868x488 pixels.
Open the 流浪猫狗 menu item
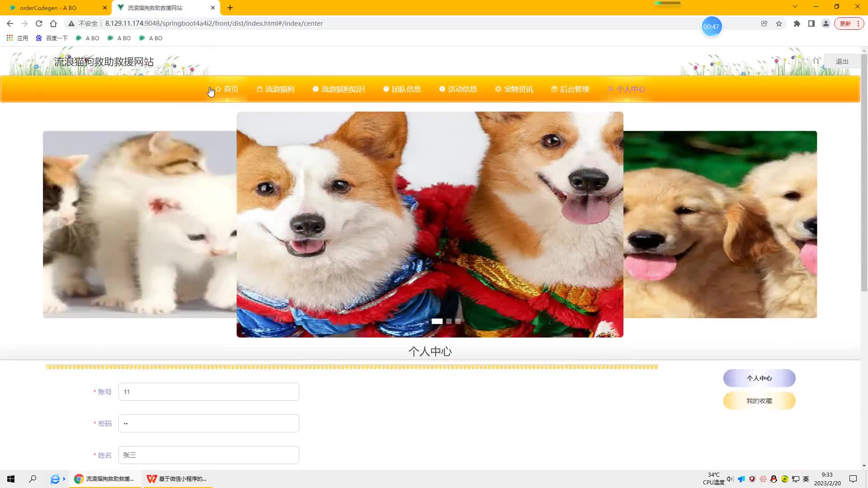(276, 89)
